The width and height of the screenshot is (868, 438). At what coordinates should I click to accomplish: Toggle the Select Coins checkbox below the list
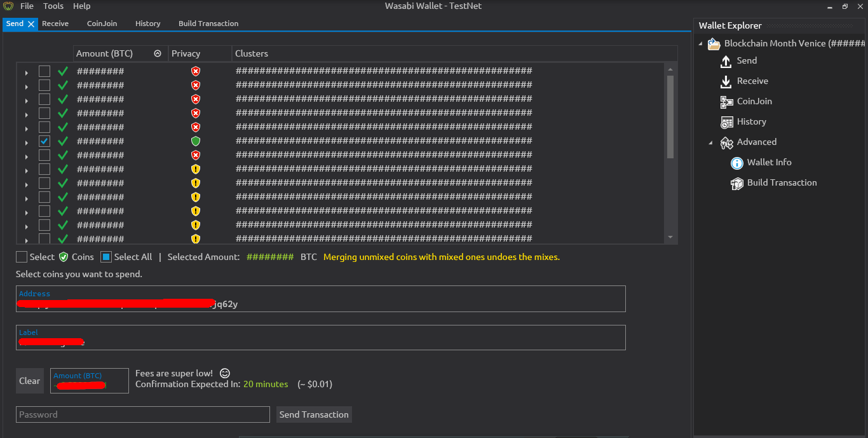22,257
